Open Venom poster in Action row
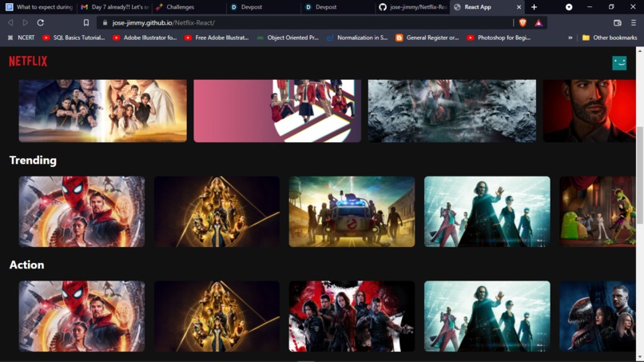644x362 pixels. [x=598, y=316]
